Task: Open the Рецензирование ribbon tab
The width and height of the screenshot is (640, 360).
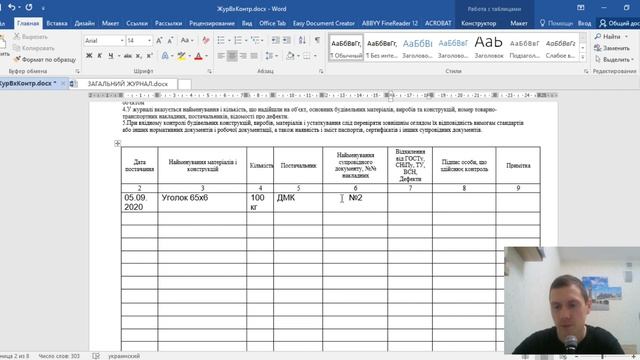Action: click(x=212, y=23)
